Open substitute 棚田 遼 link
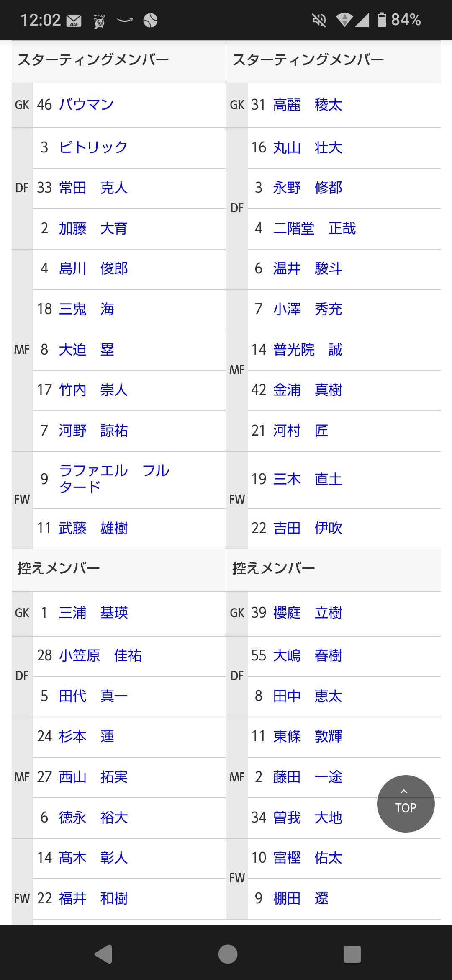Screen dimensions: 452x980 301,898
